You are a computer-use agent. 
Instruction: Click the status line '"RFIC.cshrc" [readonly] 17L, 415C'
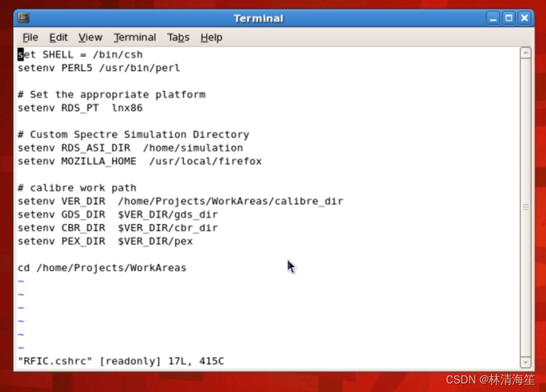(121, 361)
